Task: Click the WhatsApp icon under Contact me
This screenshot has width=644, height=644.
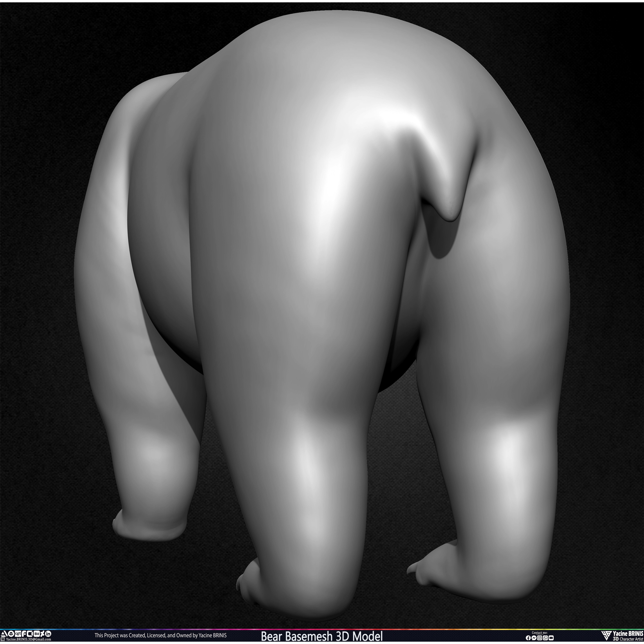Action: coord(545,638)
